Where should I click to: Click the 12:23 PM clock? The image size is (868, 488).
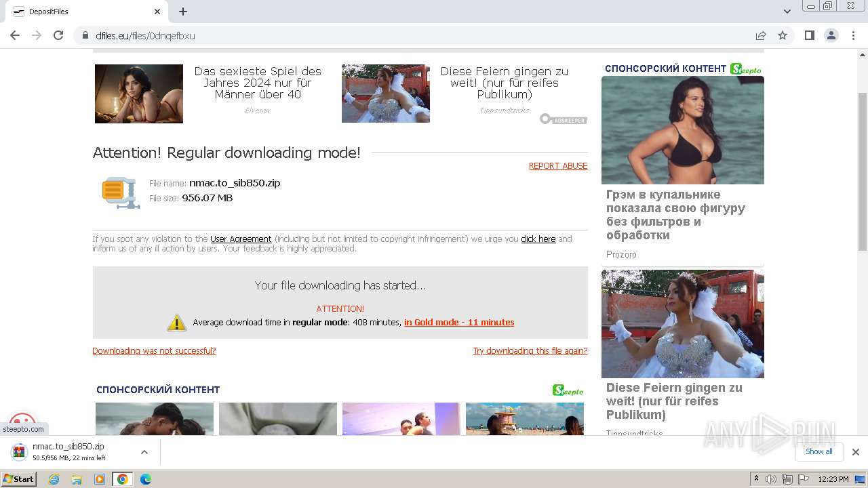[833, 479]
